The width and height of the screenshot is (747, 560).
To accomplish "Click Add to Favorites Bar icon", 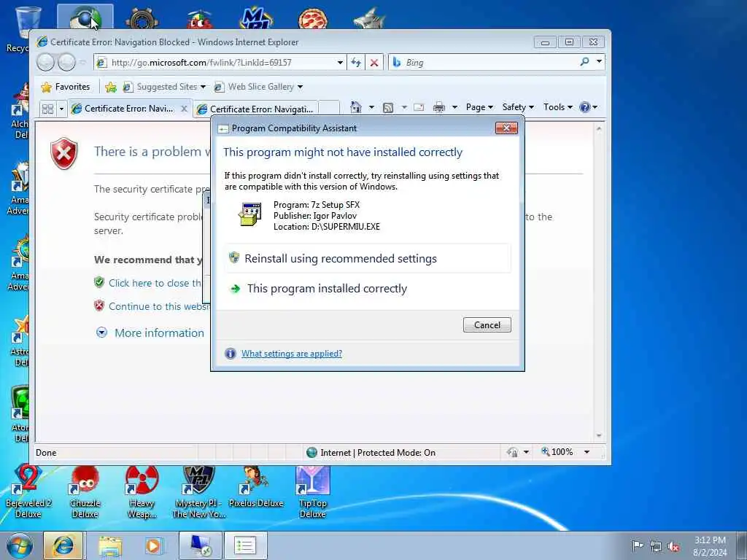I will click(x=111, y=87).
